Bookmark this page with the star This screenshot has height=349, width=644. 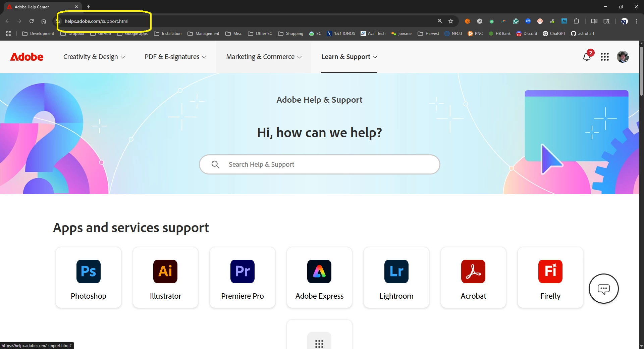(x=451, y=21)
